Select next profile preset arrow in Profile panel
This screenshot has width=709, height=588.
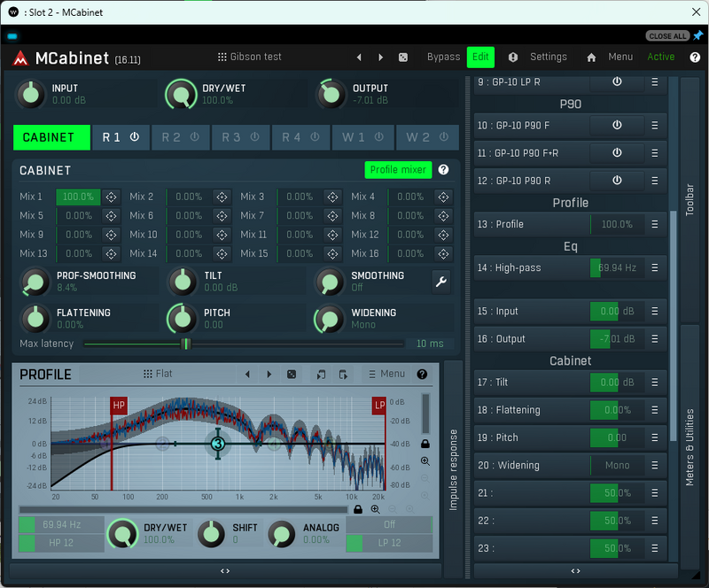[x=269, y=375]
